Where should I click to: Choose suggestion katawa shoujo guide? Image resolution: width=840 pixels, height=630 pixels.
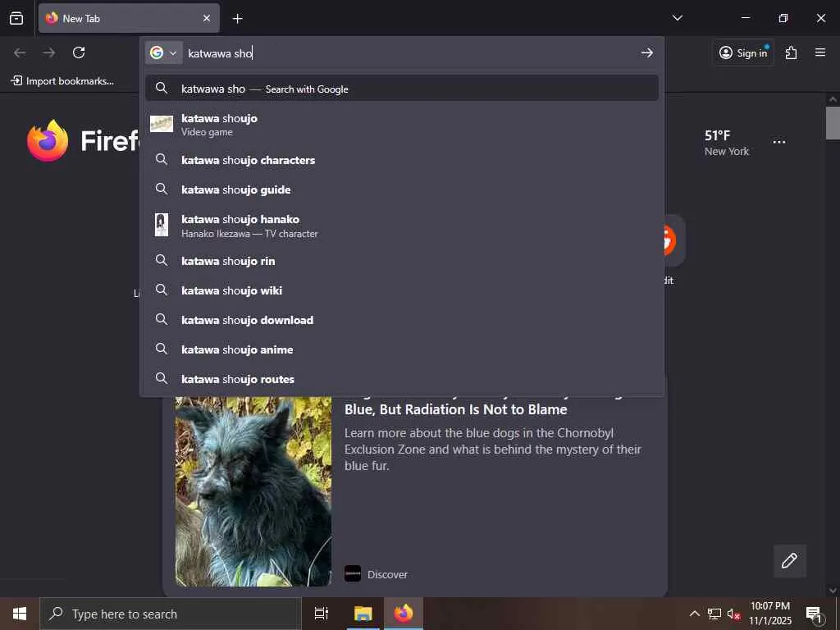(402, 189)
